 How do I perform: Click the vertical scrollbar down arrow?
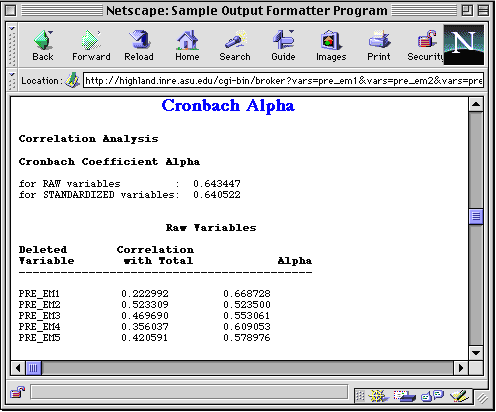[476, 353]
